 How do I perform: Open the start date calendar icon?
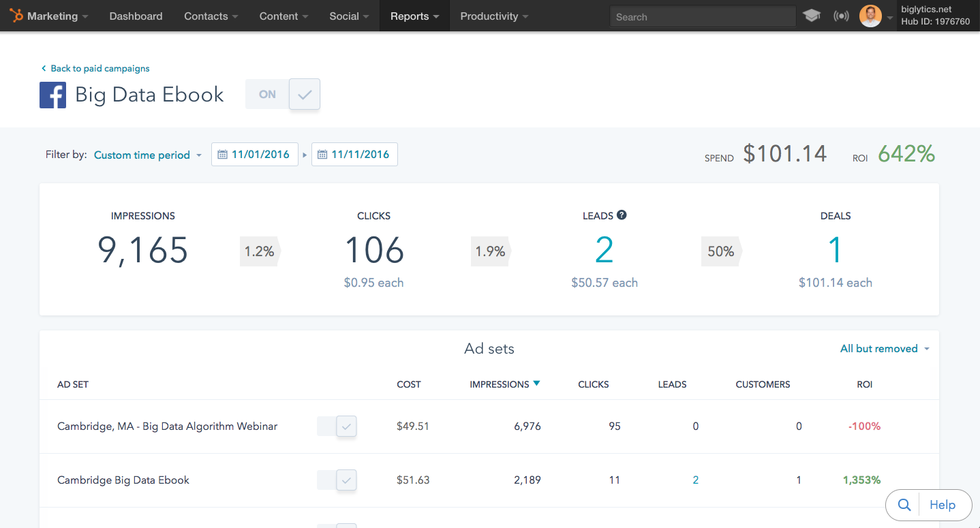point(221,154)
